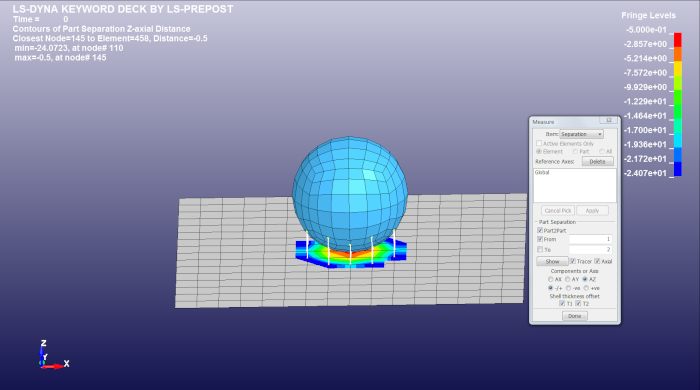Click the Cancel Pick button
This screenshot has width=700, height=390.
(558, 211)
